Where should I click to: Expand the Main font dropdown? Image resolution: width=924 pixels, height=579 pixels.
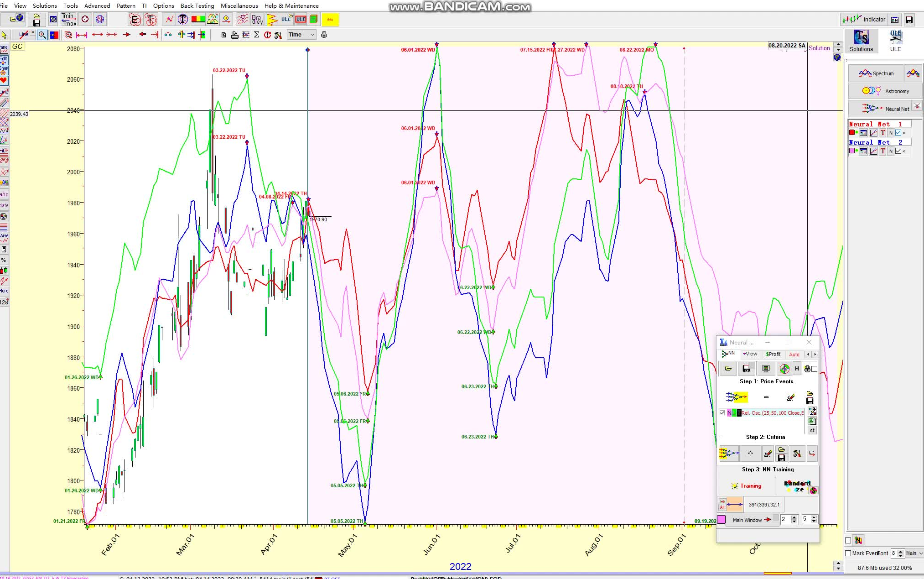920,553
